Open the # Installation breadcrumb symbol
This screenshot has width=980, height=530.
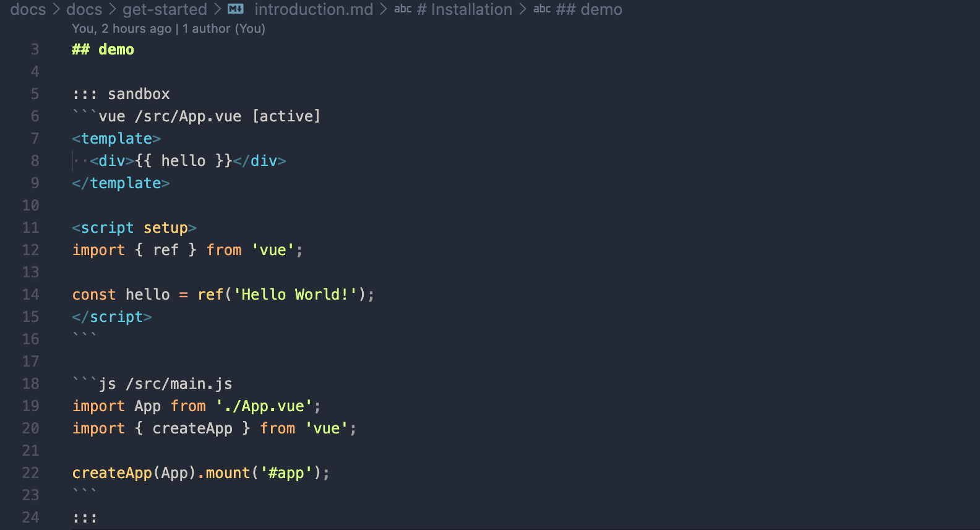(465, 9)
